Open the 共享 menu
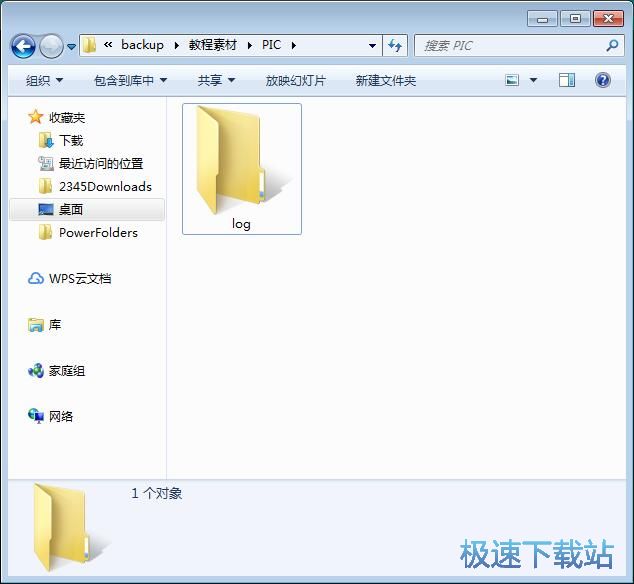 pos(216,80)
